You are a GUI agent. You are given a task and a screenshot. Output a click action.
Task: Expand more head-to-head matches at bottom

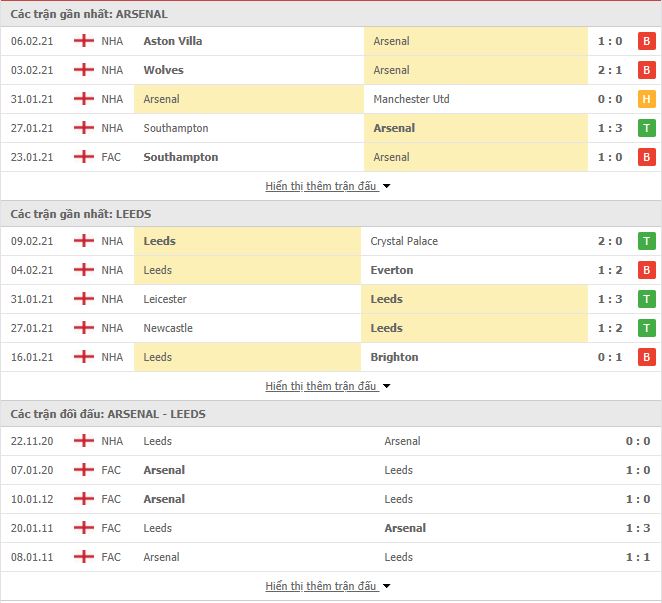[x=328, y=586]
